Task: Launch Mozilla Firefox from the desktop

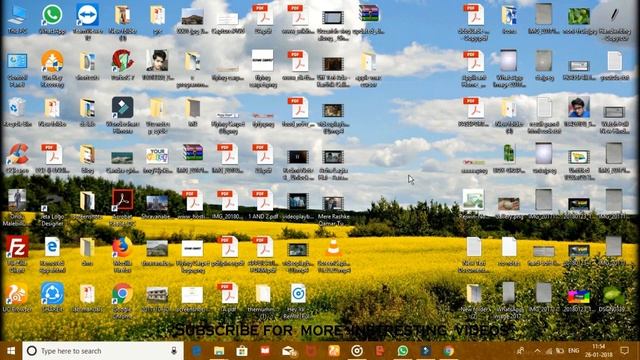Action: click(x=122, y=254)
